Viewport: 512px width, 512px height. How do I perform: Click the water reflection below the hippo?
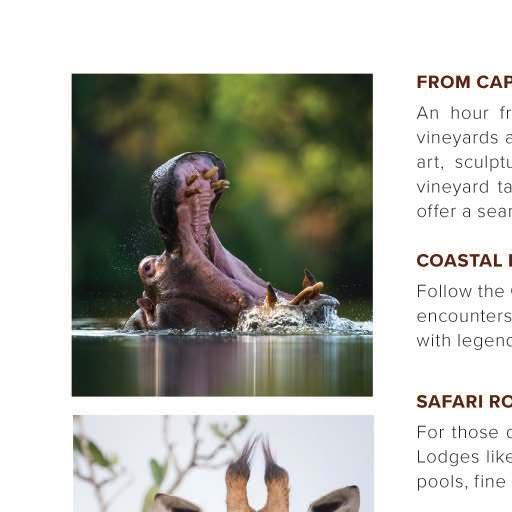coord(222,365)
